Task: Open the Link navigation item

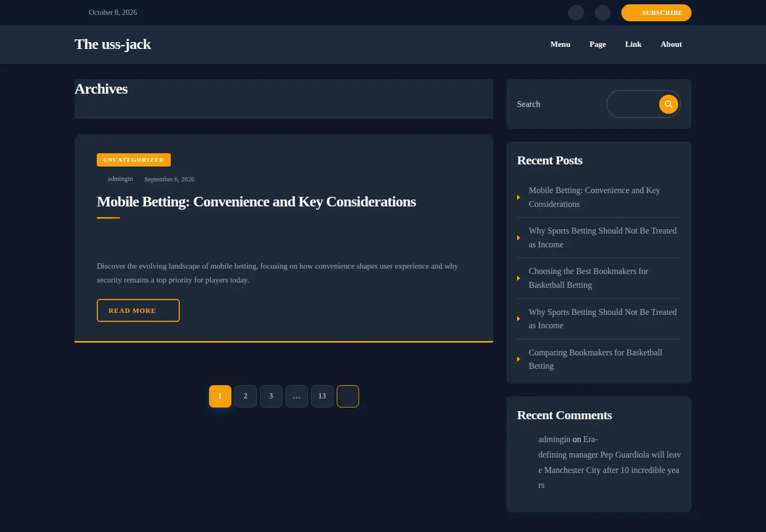Action: [x=633, y=44]
